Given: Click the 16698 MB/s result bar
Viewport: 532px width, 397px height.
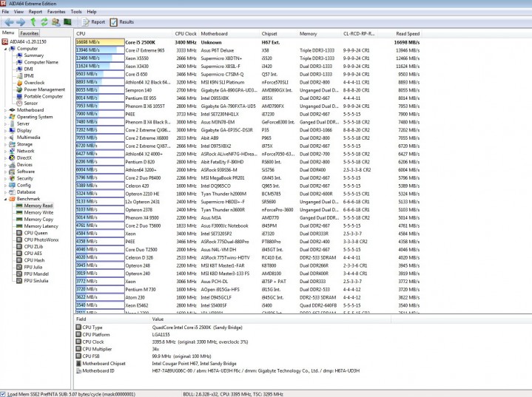Looking at the screenshot, I should [x=100, y=42].
